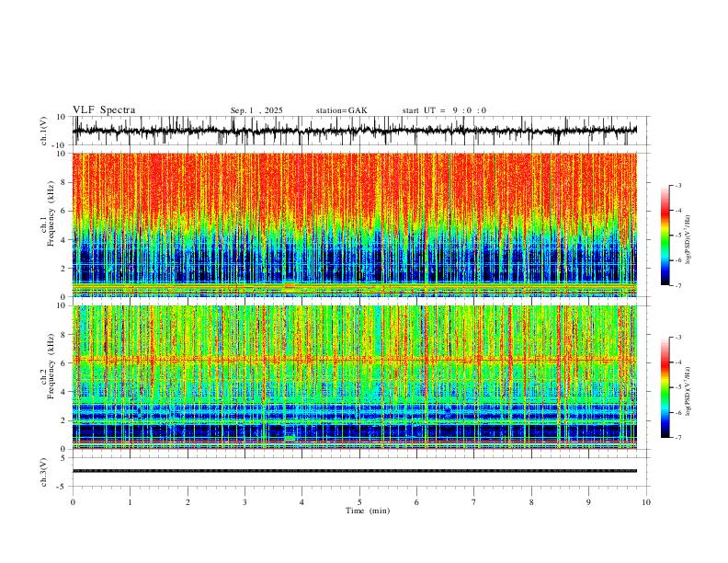The image size is (728, 563).
Task: Click time axis tick label "5"
Action: [359, 502]
